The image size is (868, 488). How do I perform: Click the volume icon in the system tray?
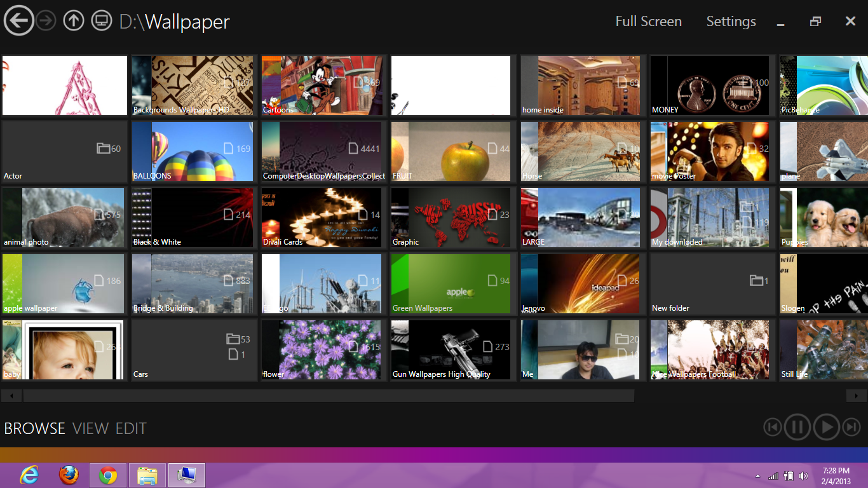804,476
